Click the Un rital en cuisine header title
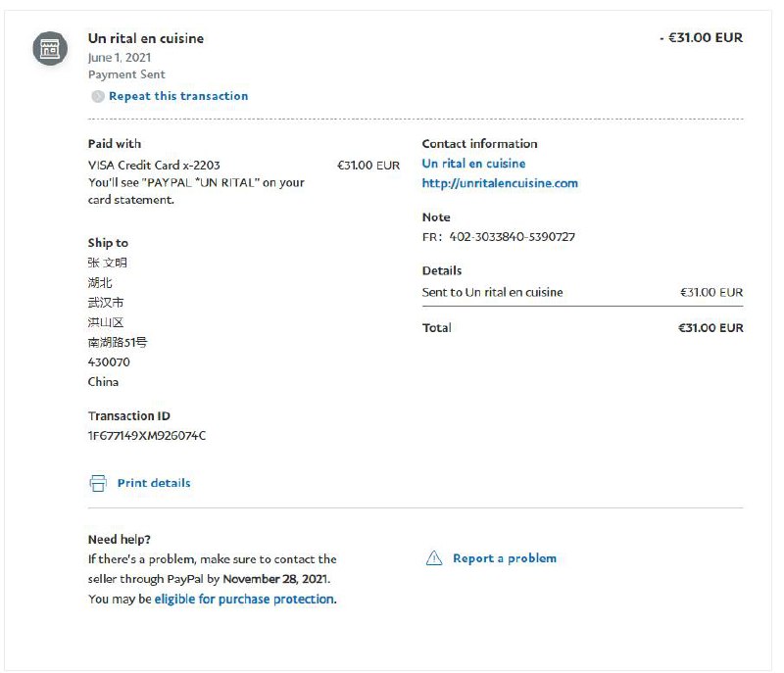The image size is (784, 673). pos(146,38)
